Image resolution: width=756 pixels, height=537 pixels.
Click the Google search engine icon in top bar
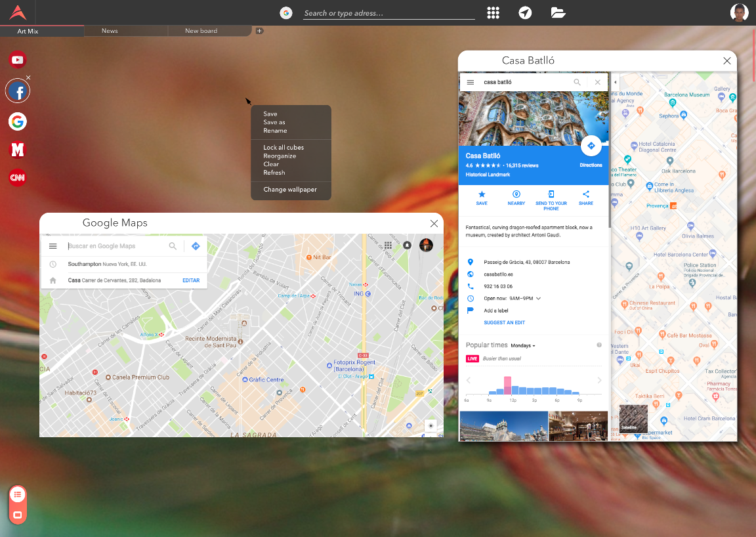tap(286, 13)
